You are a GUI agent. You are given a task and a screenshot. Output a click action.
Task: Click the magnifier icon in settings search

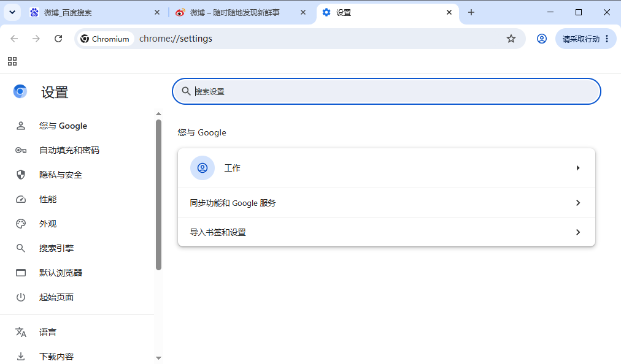click(186, 91)
